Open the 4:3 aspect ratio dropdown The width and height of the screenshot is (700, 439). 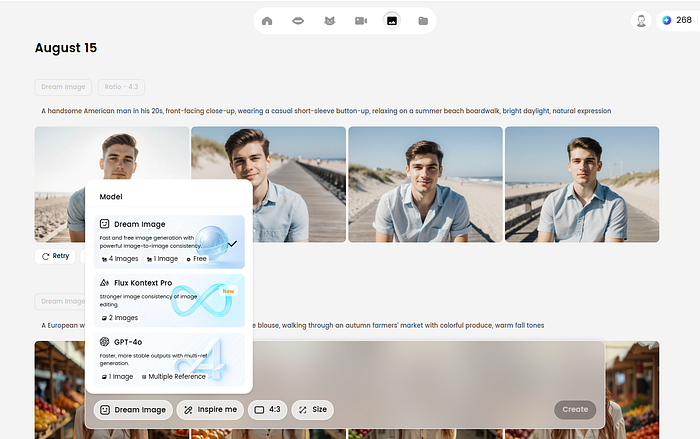click(x=267, y=410)
